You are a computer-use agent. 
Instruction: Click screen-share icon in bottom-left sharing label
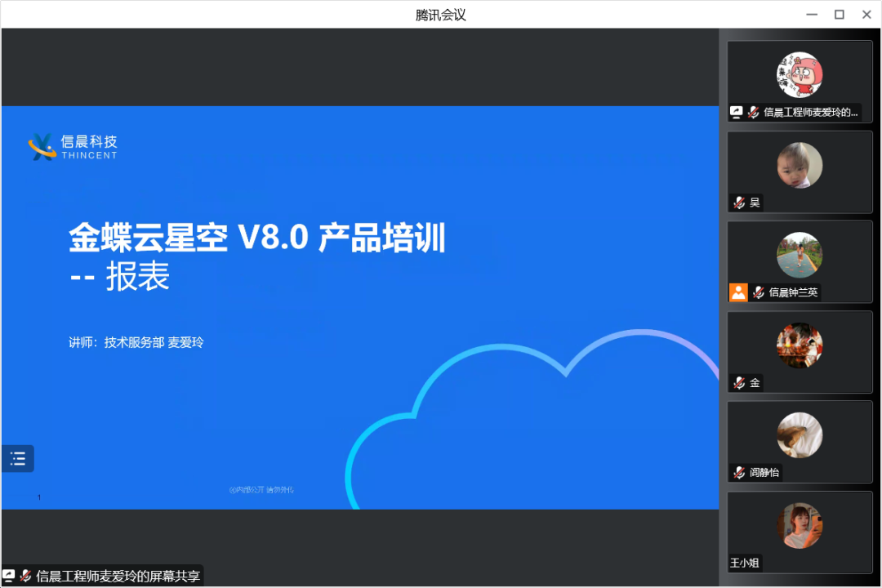pyautogui.click(x=8, y=576)
